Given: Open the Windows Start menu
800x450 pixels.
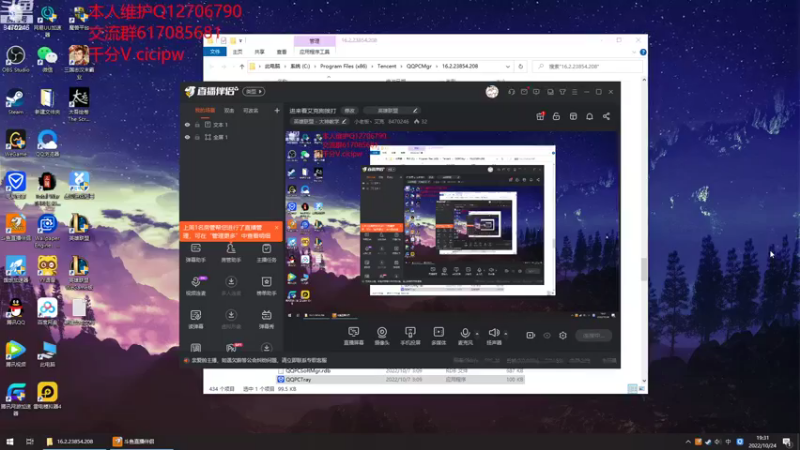Looking at the screenshot, I should 10,441.
